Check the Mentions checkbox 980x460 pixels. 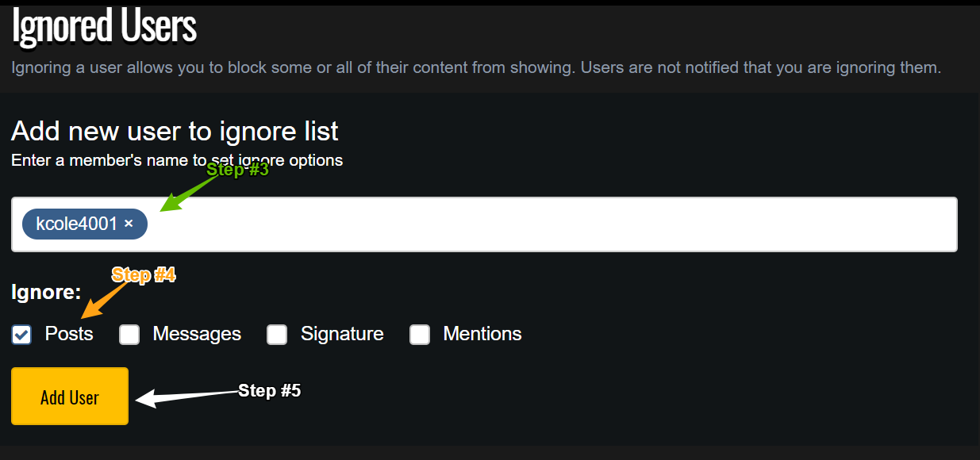[420, 335]
